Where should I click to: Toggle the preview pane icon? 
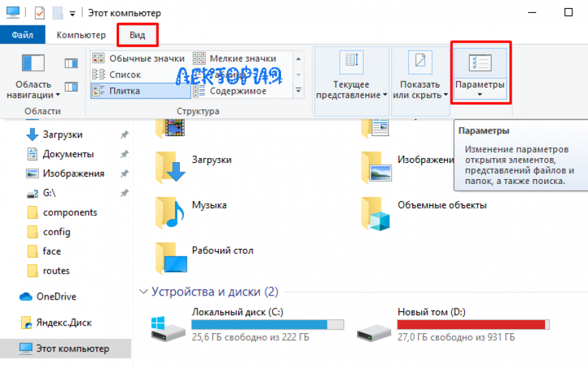[x=71, y=63]
